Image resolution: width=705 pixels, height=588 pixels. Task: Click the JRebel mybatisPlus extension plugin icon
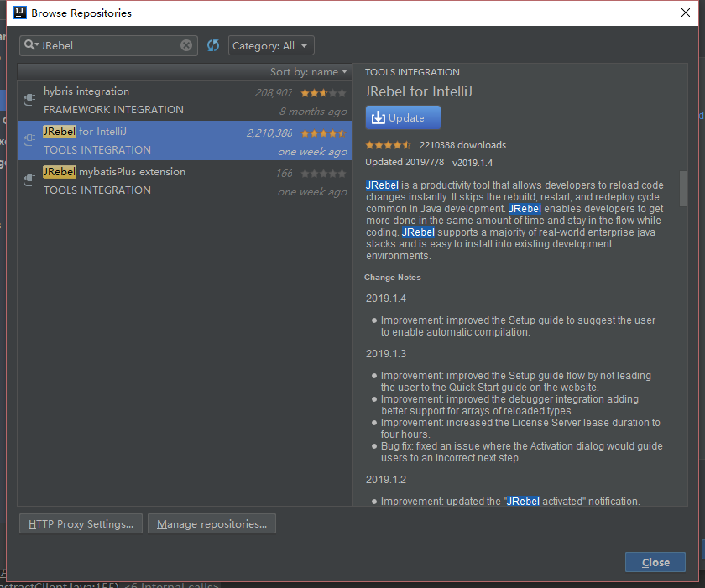click(29, 180)
